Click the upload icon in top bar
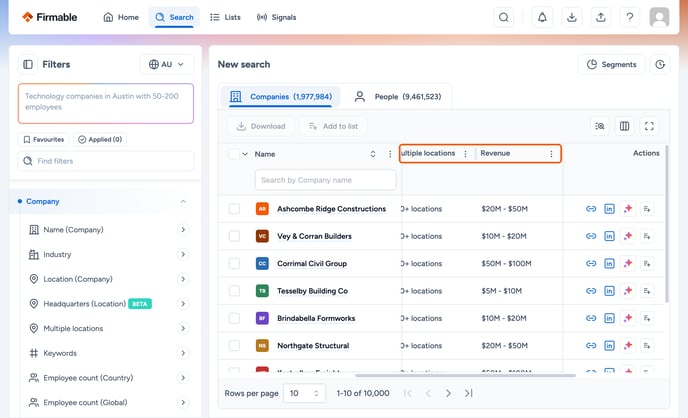Screen dimensions: 688x418 [601, 17]
